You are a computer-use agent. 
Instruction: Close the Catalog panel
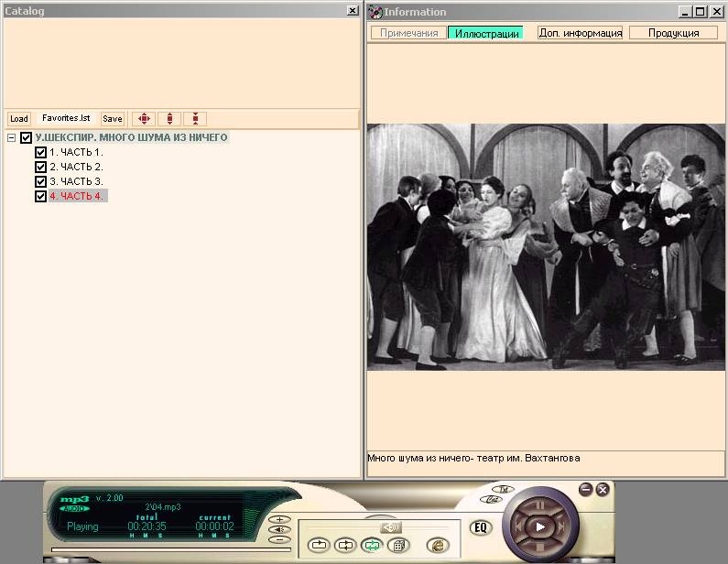point(353,11)
